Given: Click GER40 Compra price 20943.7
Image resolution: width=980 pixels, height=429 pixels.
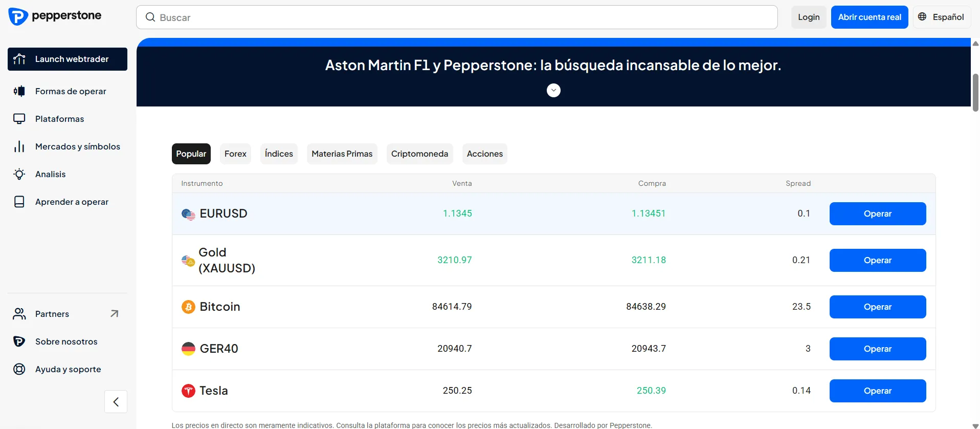Looking at the screenshot, I should click(x=649, y=349).
